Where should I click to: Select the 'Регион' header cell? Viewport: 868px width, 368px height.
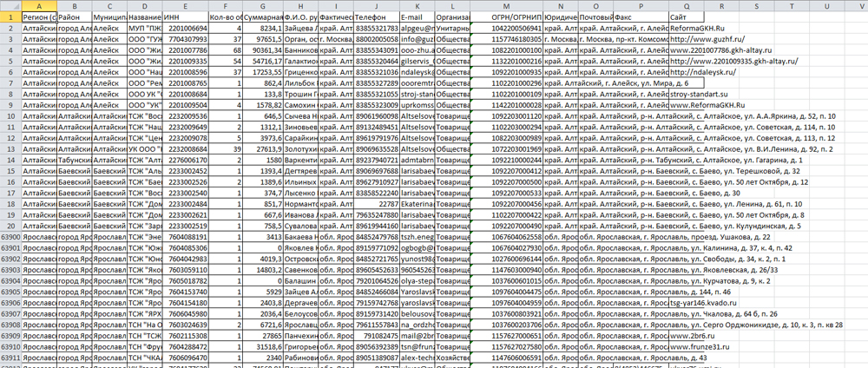tap(36, 16)
